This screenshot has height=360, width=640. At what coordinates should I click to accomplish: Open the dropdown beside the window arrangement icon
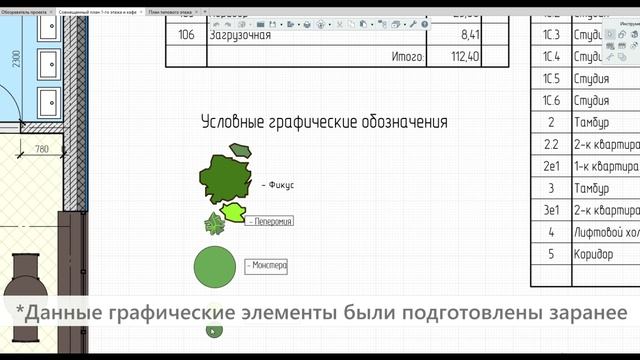pyautogui.click(x=405, y=25)
